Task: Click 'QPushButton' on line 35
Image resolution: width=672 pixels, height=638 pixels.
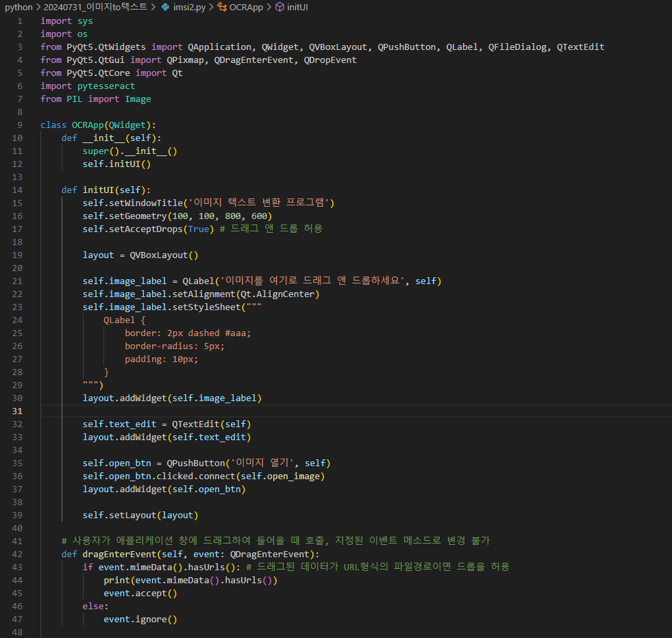Action: 195,463
